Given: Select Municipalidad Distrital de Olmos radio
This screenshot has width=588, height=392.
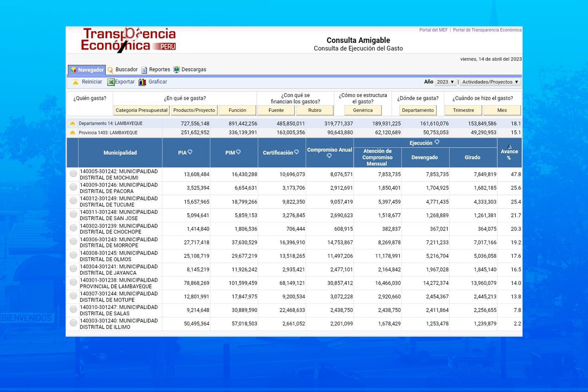Looking at the screenshot, I should pyautogui.click(x=73, y=255).
